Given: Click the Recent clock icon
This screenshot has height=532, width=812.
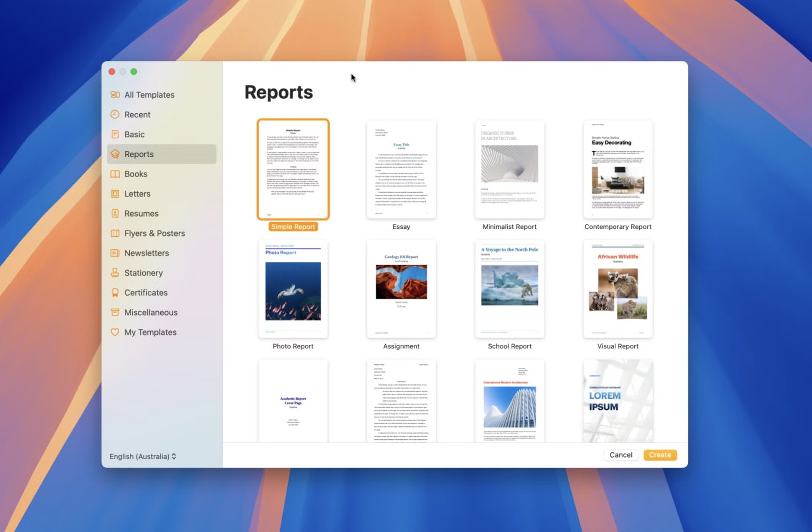Looking at the screenshot, I should click(115, 114).
